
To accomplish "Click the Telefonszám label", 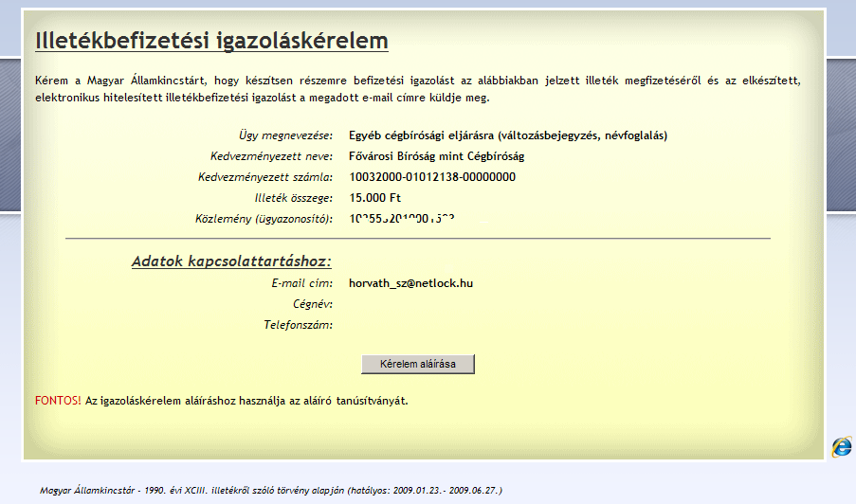I will click(298, 325).
